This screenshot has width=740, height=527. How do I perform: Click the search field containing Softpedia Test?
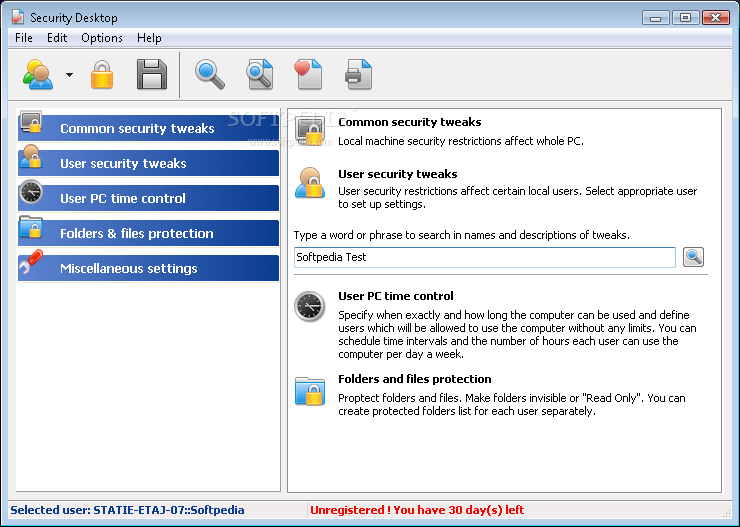[x=485, y=257]
